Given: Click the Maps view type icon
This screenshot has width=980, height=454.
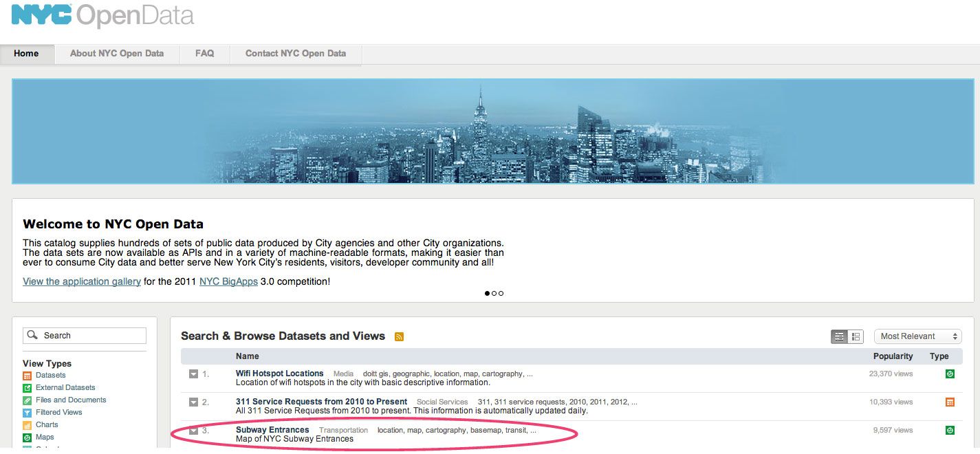Looking at the screenshot, I should (x=27, y=437).
